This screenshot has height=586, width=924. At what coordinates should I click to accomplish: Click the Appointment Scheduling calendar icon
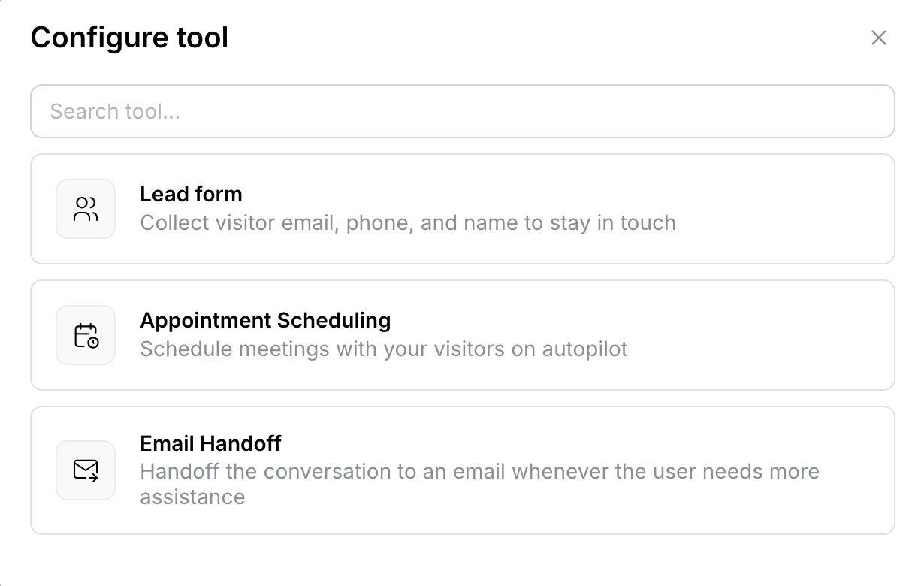[85, 335]
